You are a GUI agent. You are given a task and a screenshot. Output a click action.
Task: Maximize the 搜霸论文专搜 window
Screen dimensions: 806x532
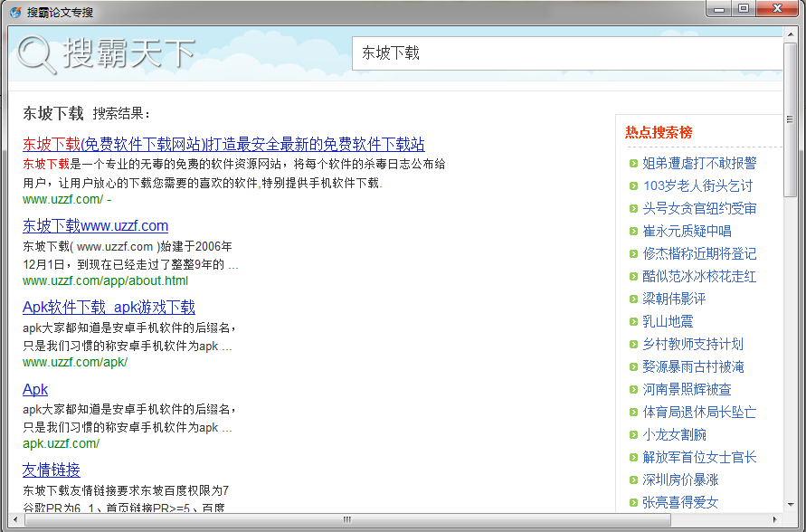click(x=744, y=9)
